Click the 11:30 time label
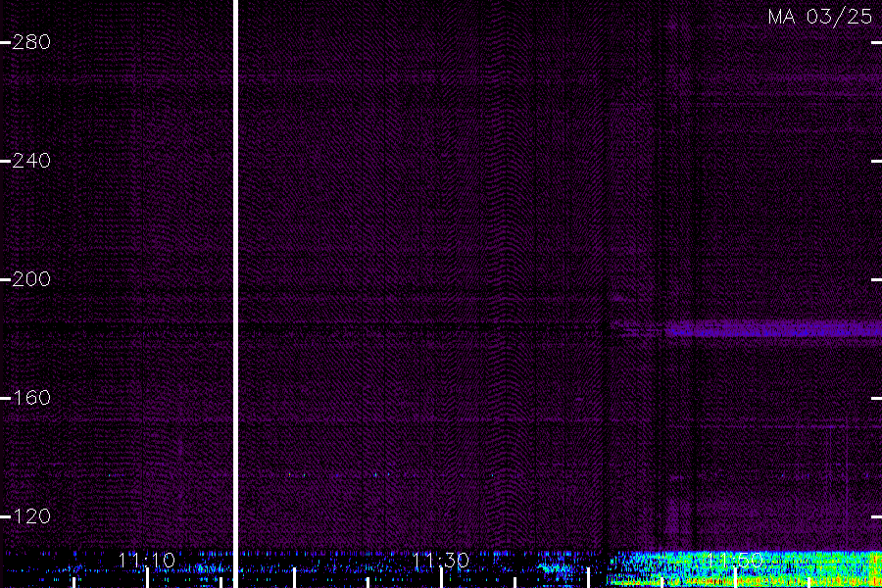This screenshot has width=882, height=588. (440, 561)
